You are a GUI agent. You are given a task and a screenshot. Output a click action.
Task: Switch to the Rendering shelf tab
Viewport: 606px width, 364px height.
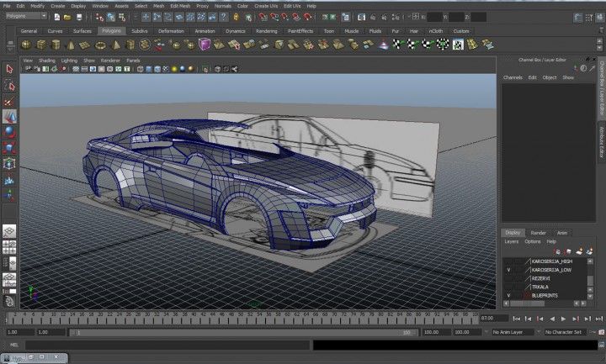click(266, 31)
